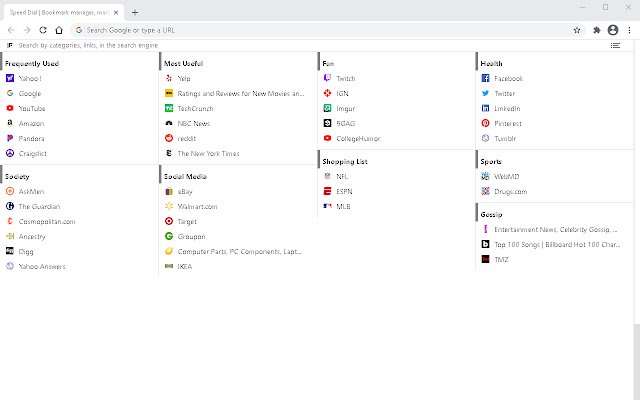
Task: Open Top 100 Songs Billboard link
Action: coord(557,244)
